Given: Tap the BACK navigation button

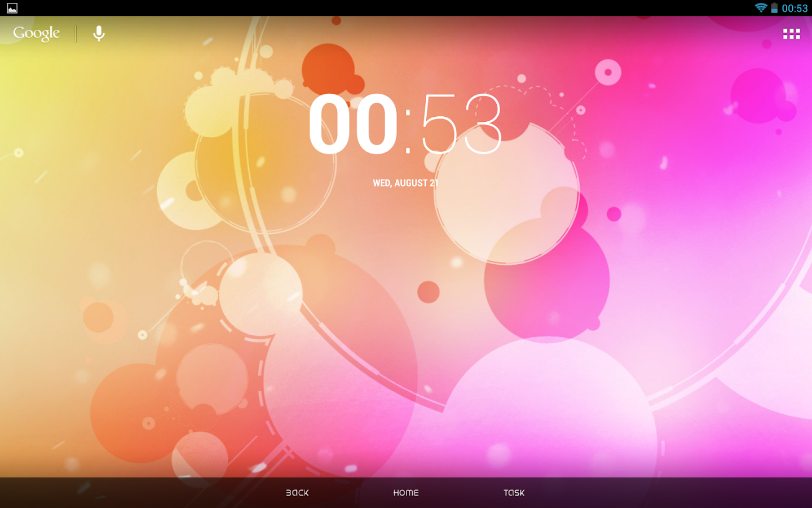Looking at the screenshot, I should tap(297, 493).
